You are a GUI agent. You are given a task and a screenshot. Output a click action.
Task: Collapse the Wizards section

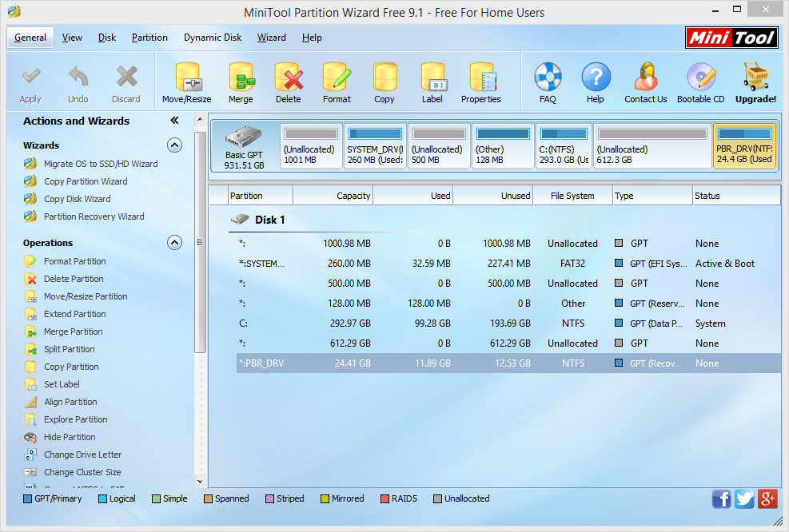(x=174, y=145)
